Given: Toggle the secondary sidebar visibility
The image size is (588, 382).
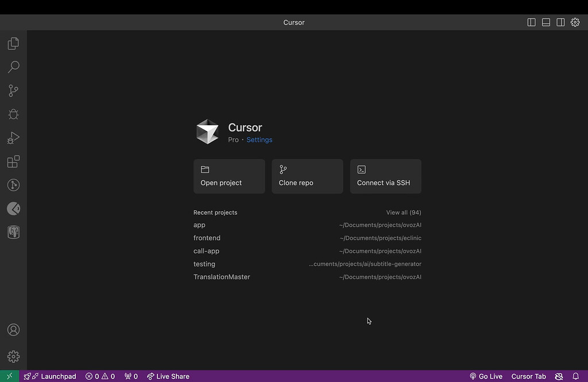Looking at the screenshot, I should pyautogui.click(x=560, y=22).
